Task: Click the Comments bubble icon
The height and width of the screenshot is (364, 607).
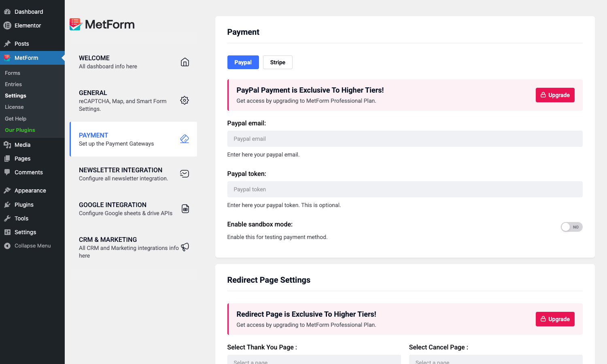Action: (7, 172)
